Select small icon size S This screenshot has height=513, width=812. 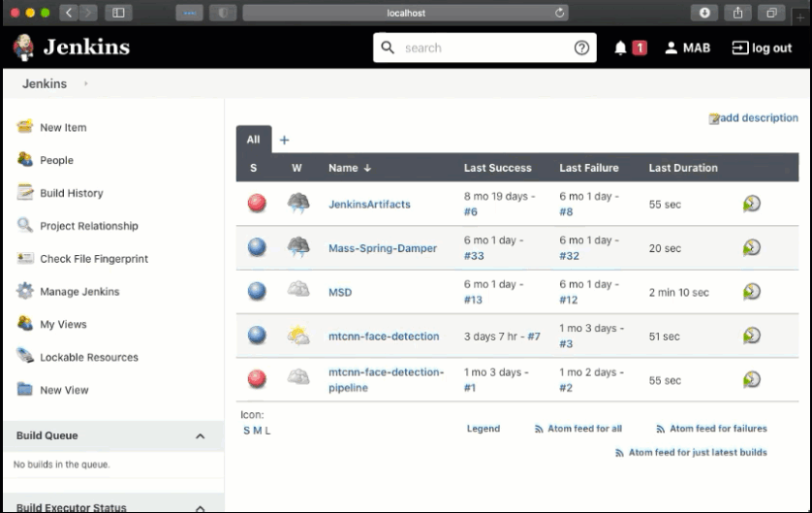246,431
